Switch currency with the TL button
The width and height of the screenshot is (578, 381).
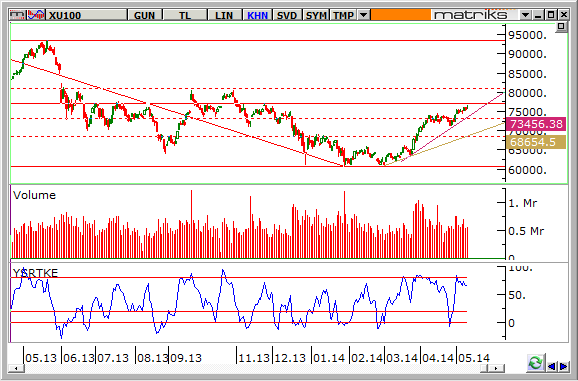click(x=184, y=15)
